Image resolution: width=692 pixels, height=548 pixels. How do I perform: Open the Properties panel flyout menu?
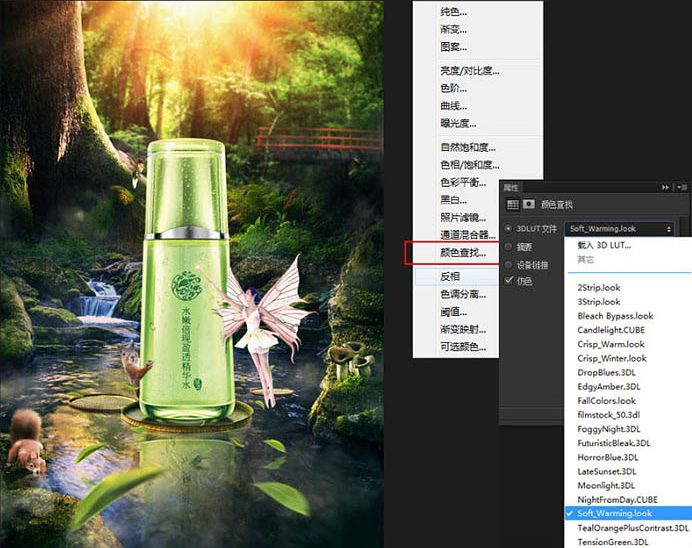click(682, 187)
